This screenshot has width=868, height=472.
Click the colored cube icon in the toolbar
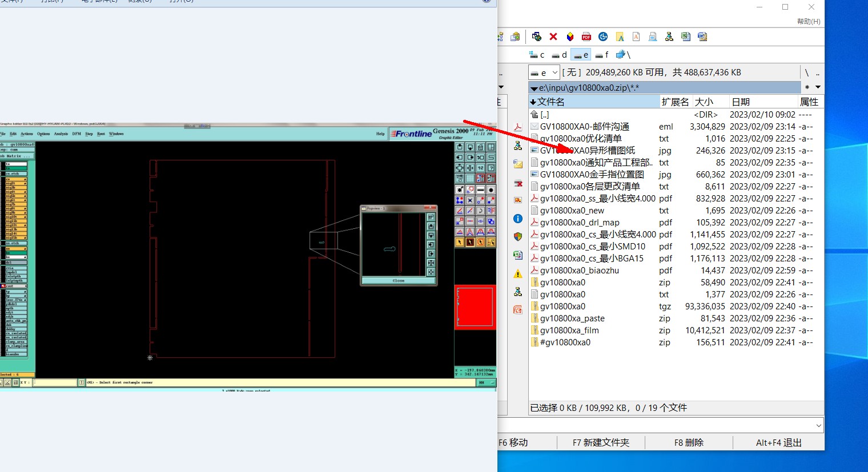pyautogui.click(x=570, y=37)
